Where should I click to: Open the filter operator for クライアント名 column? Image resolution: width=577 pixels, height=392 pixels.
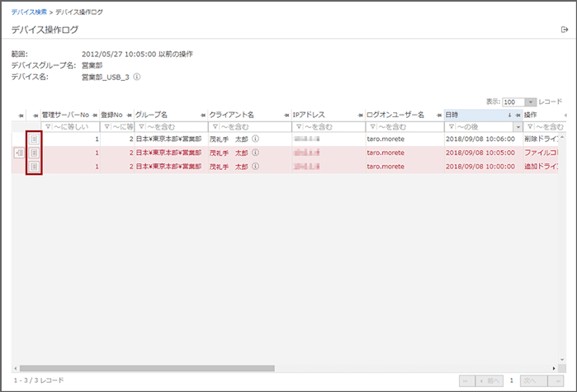tap(215, 127)
